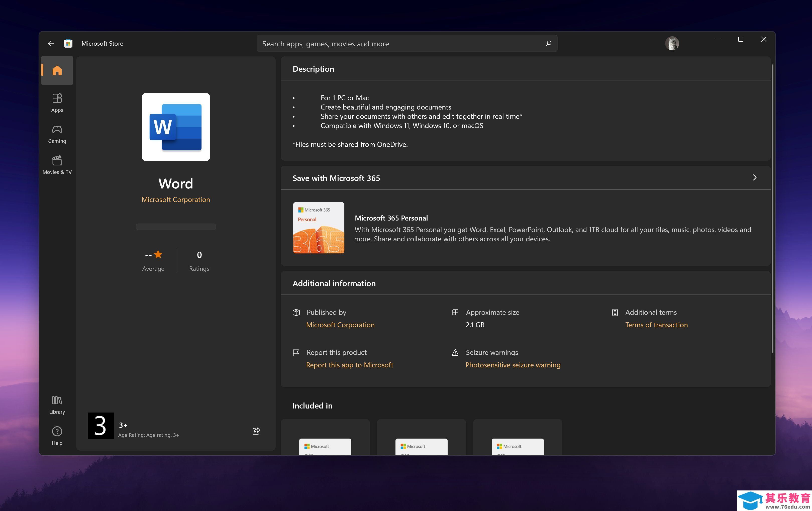Screen dimensions: 812x511
Task: Click 'Compatible with Windows 11' bullet text
Action: coord(402,126)
